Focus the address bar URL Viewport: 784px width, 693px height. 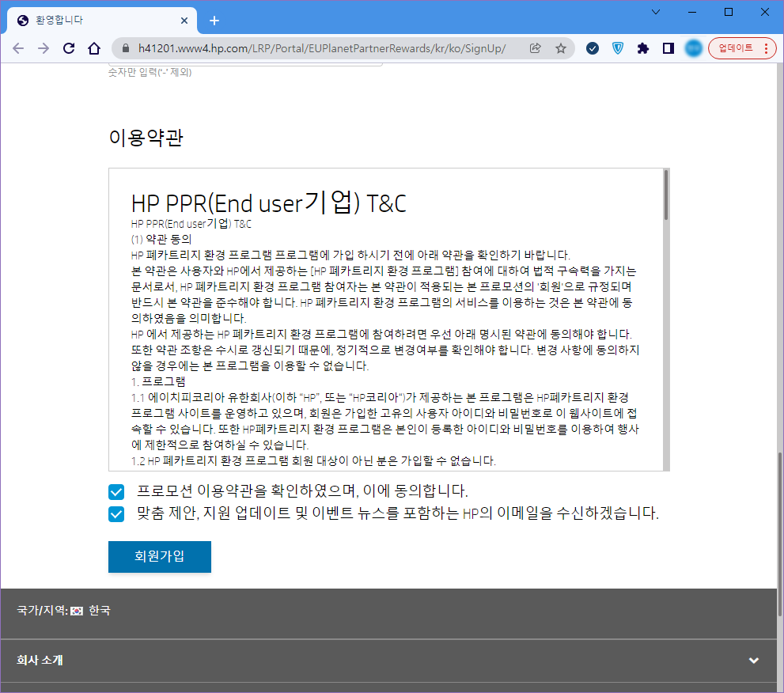tap(321, 48)
